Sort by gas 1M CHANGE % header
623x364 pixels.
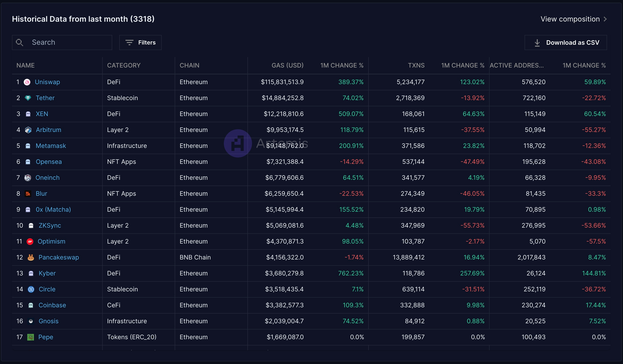click(342, 66)
